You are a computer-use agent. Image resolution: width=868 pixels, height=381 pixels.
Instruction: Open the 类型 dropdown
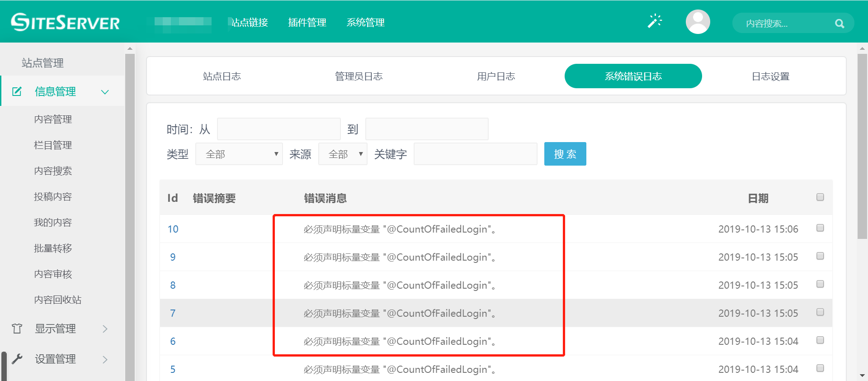pyautogui.click(x=239, y=154)
